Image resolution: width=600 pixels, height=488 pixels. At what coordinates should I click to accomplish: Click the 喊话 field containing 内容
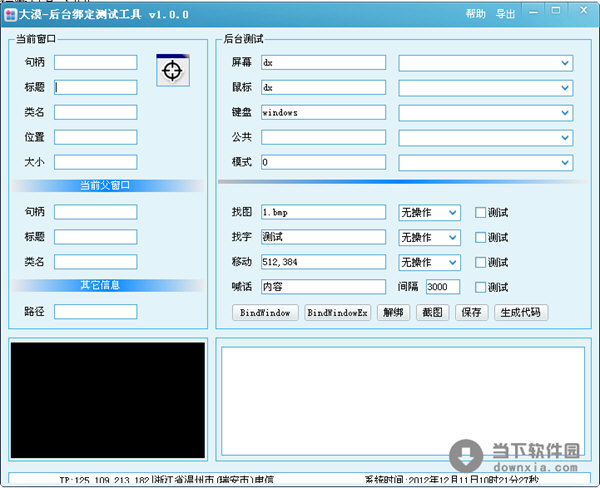[323, 287]
